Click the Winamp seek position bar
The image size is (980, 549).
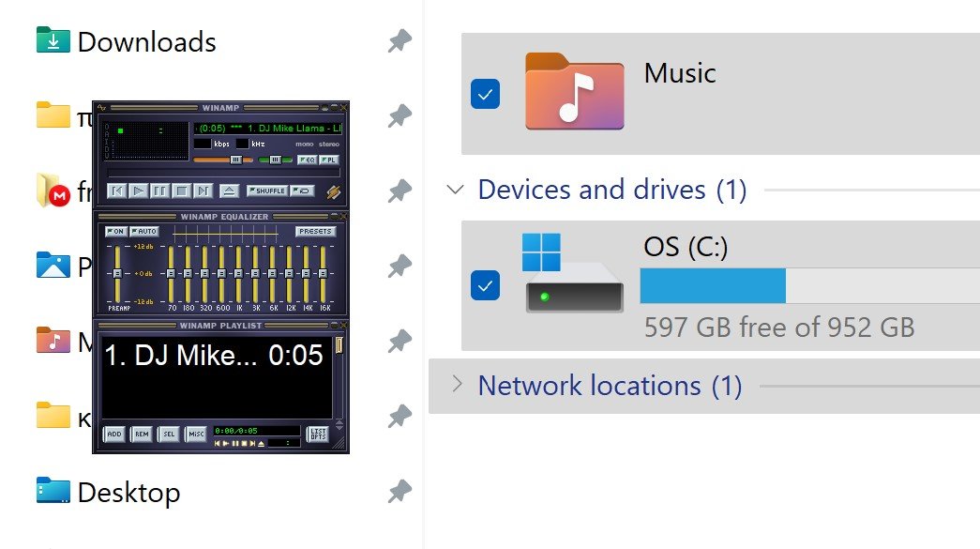[222, 173]
